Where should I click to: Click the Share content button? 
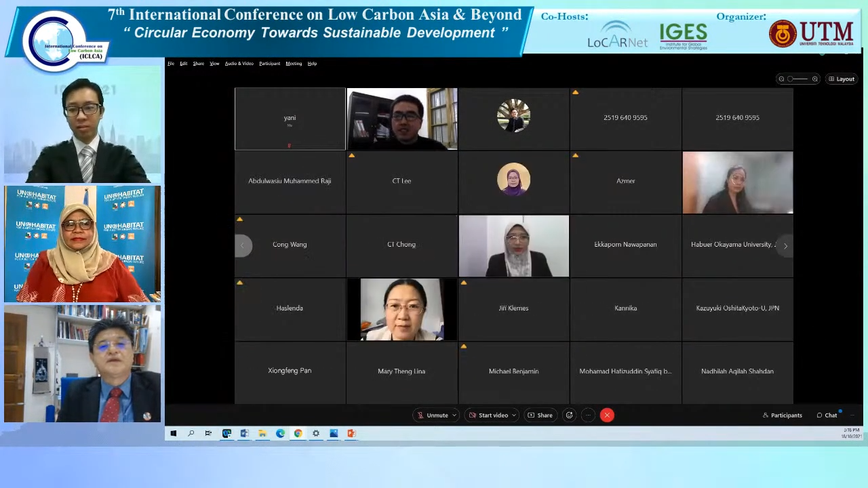tap(540, 415)
